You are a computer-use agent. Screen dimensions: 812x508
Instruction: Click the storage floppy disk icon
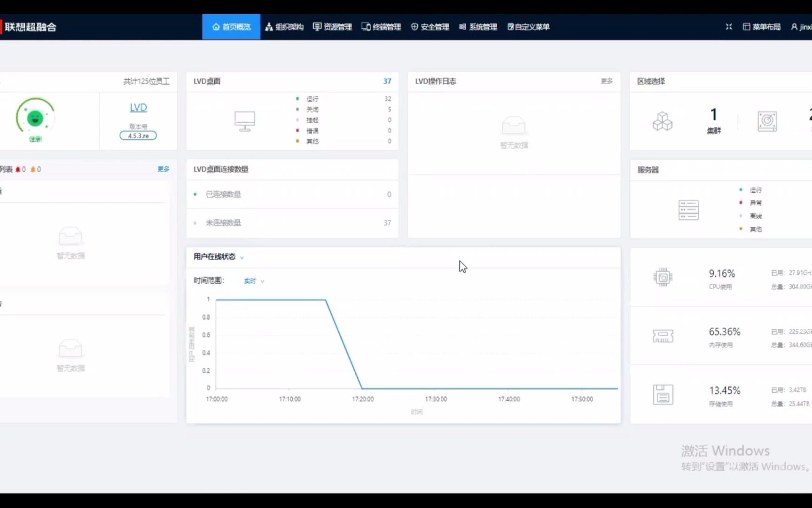(x=663, y=395)
